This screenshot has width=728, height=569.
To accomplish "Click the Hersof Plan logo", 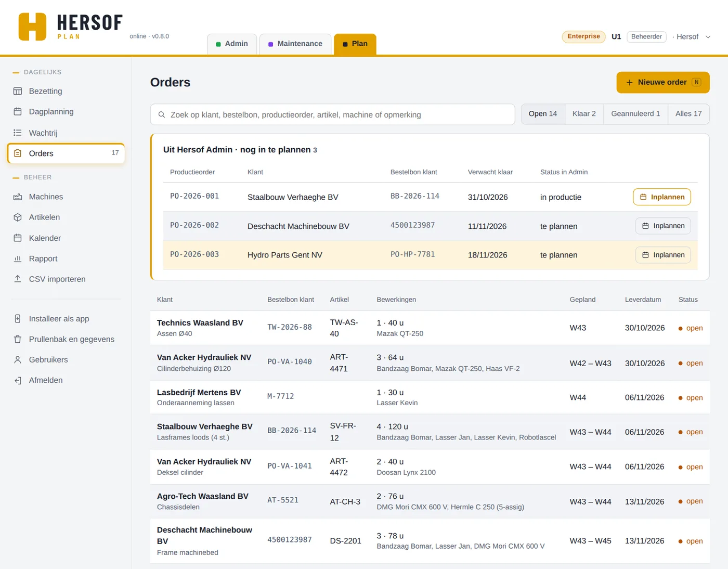I will click(x=70, y=27).
